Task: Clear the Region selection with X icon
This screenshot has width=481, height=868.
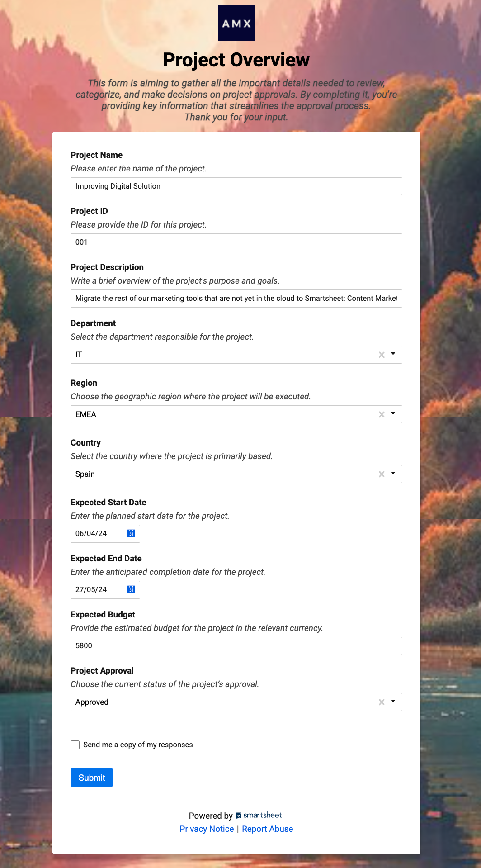Action: 382,415
